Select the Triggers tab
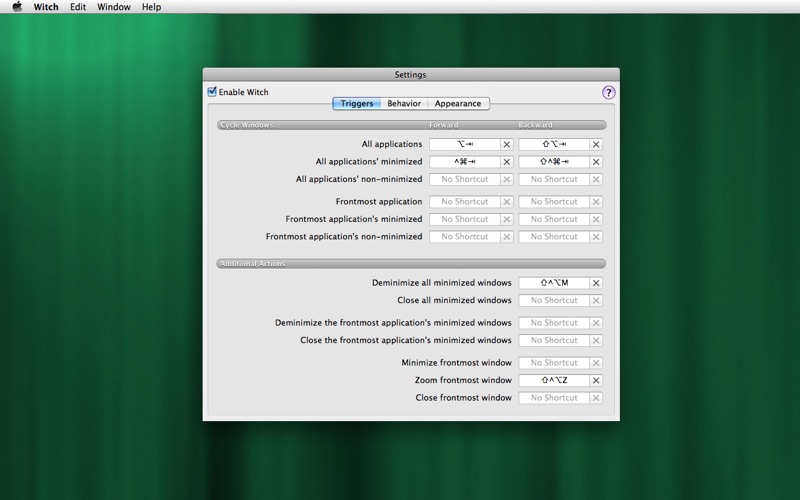Image resolution: width=800 pixels, height=500 pixels. 357,103
